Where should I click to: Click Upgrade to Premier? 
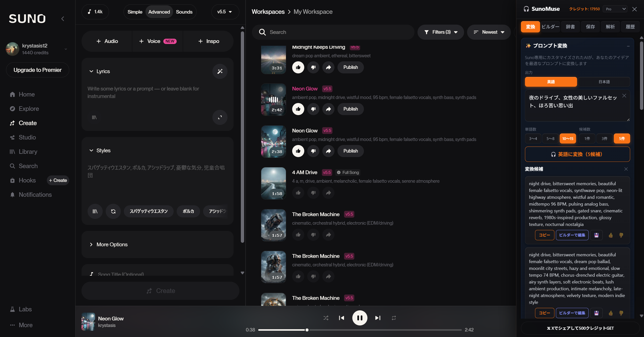tap(37, 70)
